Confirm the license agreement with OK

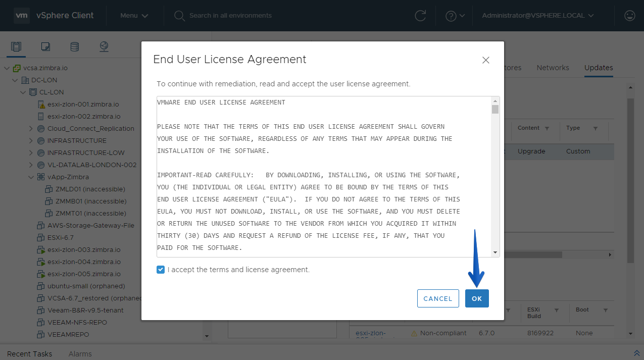click(x=477, y=298)
